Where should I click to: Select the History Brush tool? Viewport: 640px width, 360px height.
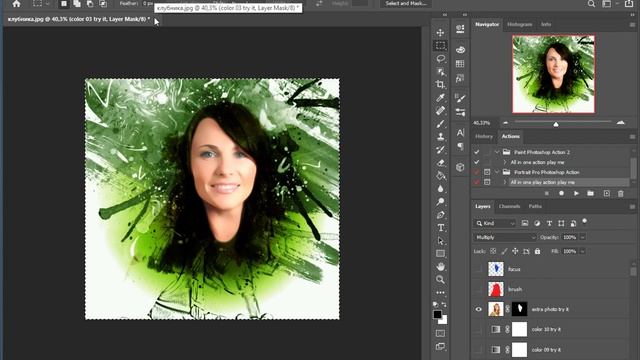point(440,150)
